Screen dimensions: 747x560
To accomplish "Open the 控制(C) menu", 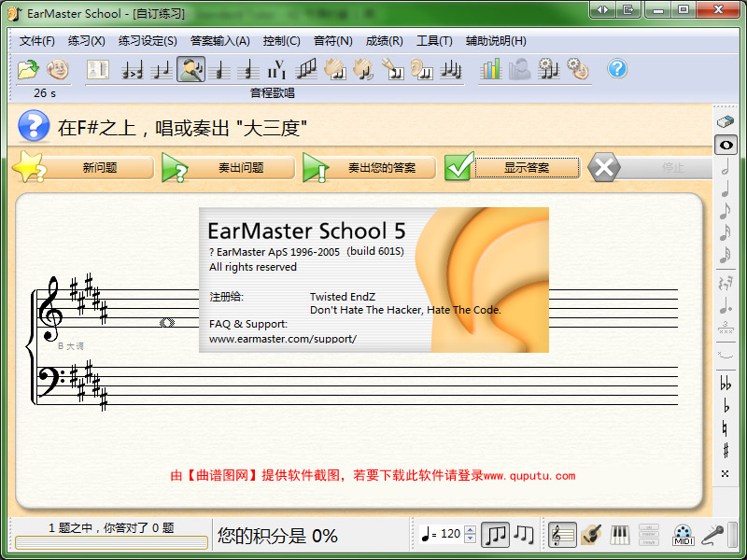I will coord(282,41).
